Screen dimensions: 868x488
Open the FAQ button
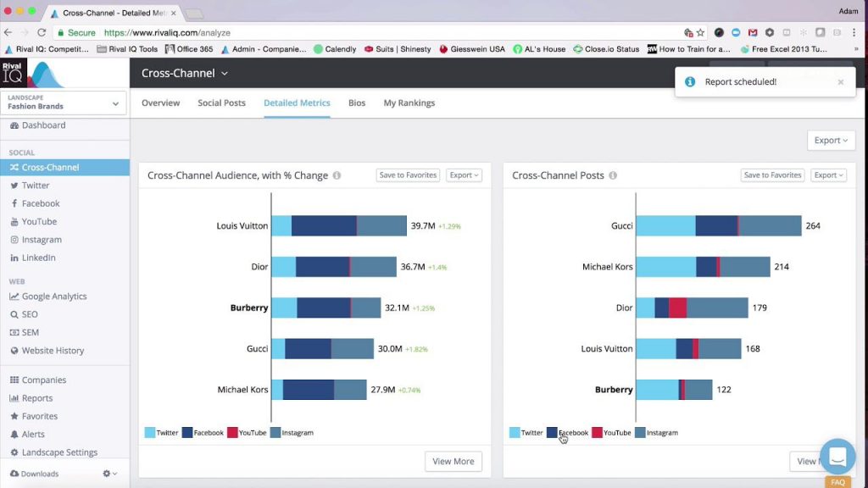(837, 482)
